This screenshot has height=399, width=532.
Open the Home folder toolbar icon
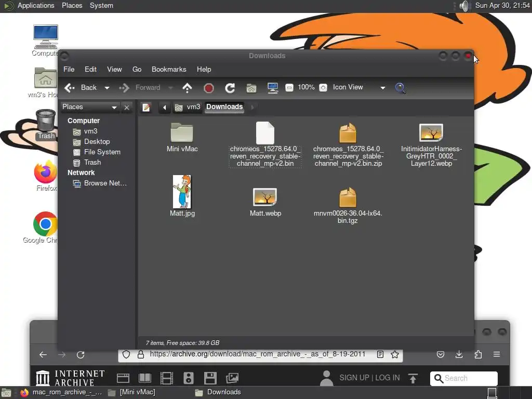coord(251,88)
